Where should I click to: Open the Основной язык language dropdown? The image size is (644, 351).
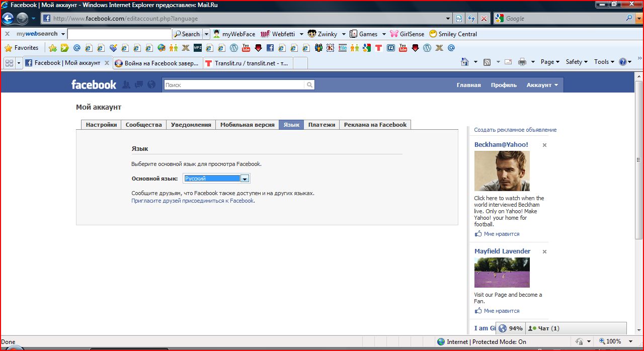[x=245, y=179]
